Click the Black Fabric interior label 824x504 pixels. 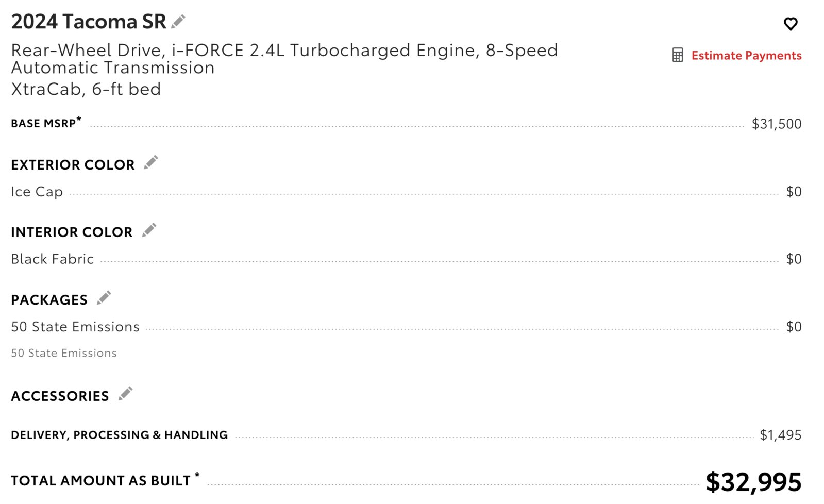[53, 259]
